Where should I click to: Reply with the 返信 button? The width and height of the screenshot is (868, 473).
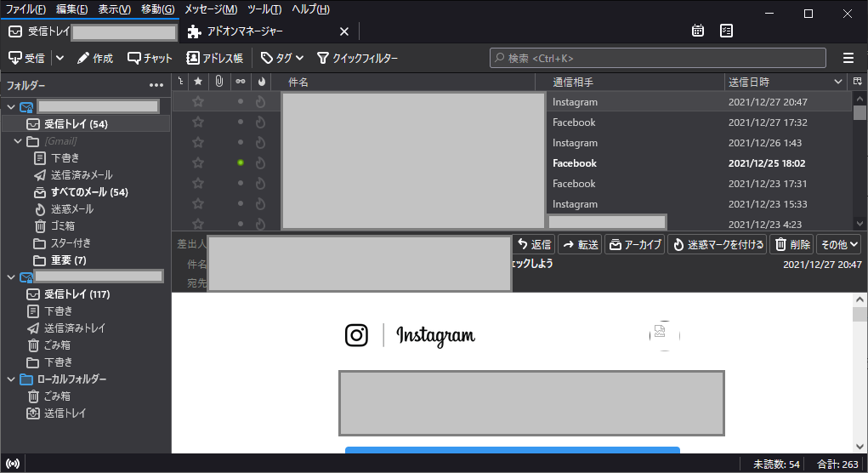coord(534,244)
